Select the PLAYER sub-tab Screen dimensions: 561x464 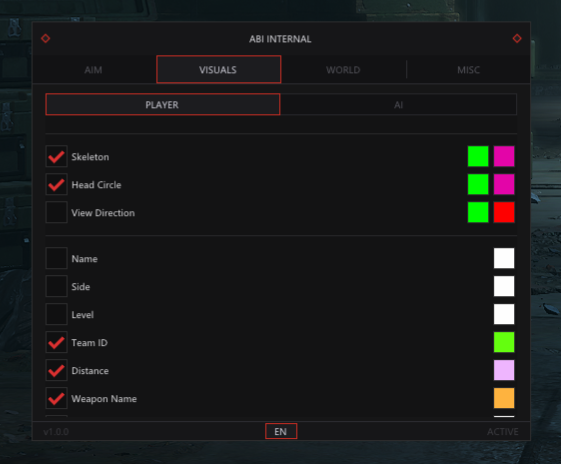[x=163, y=104]
